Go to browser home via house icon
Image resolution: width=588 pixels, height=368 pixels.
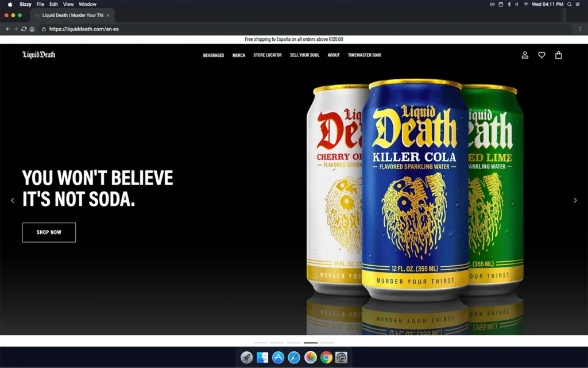click(x=32, y=29)
